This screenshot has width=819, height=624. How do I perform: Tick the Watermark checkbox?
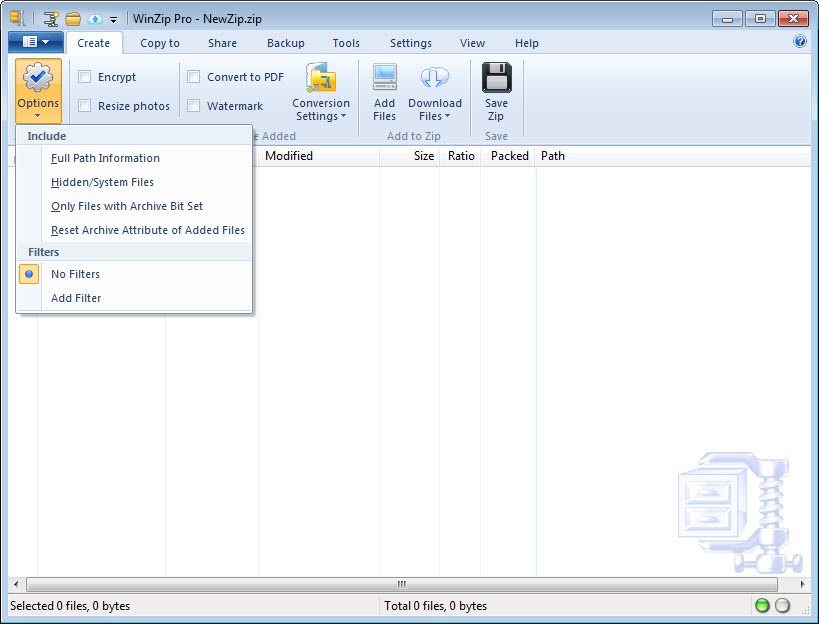click(194, 106)
